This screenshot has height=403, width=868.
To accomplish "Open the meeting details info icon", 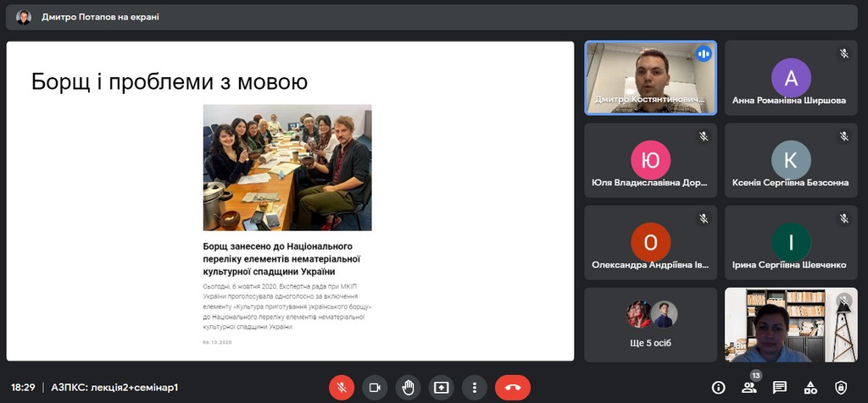I will coord(719,388).
